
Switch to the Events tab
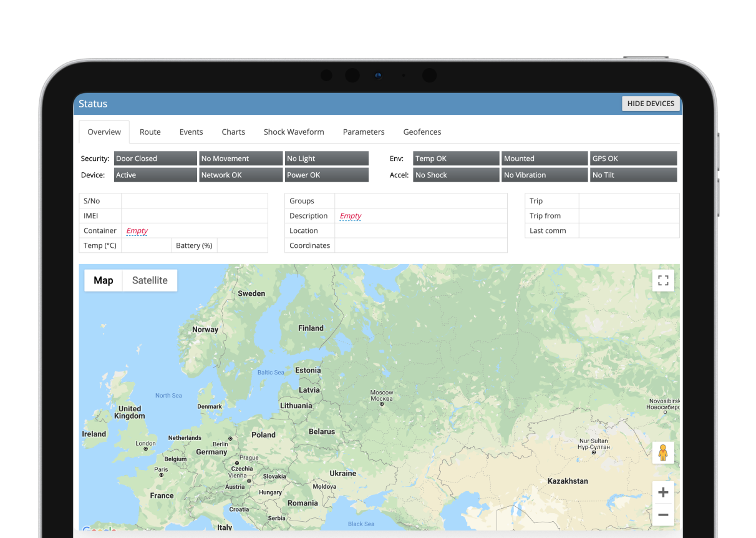(x=191, y=132)
